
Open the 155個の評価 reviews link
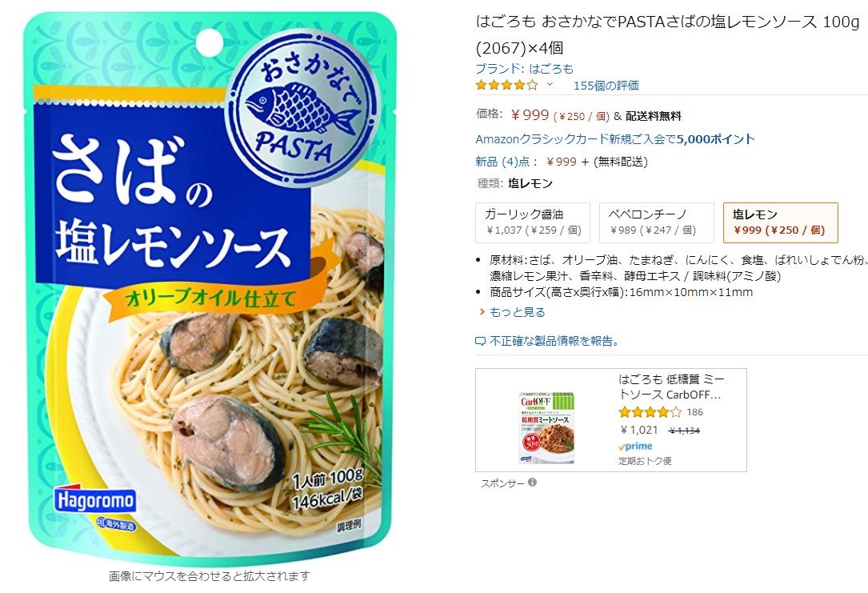606,86
